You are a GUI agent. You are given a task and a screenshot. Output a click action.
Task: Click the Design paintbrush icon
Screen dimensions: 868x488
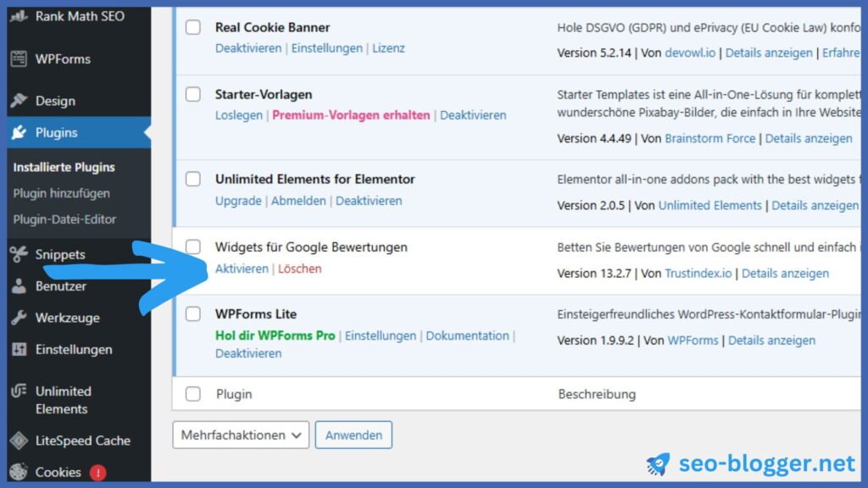click(x=19, y=101)
